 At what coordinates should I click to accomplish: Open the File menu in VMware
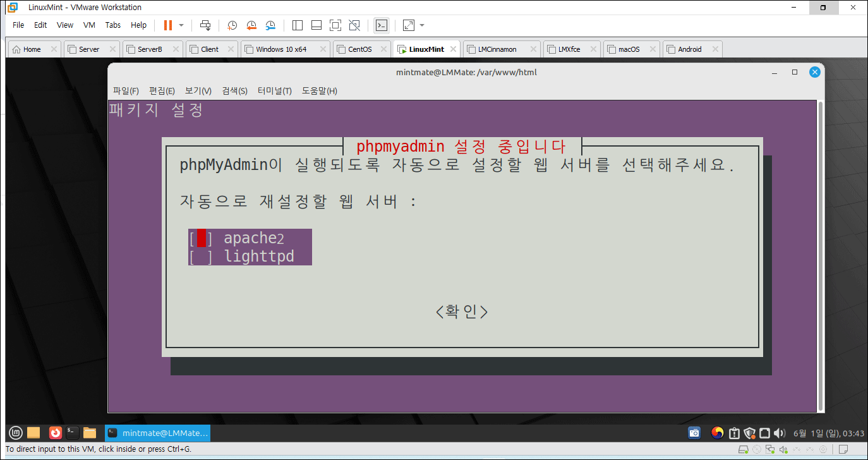coord(18,25)
